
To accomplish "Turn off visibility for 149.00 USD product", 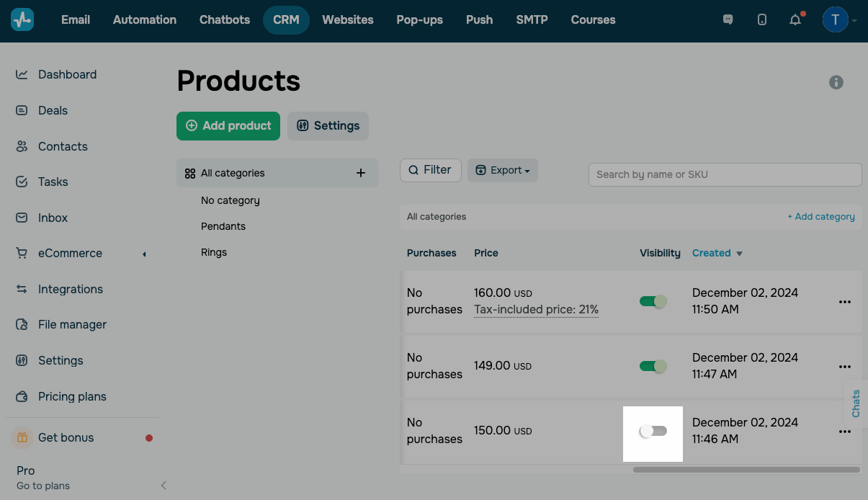I will tap(653, 366).
